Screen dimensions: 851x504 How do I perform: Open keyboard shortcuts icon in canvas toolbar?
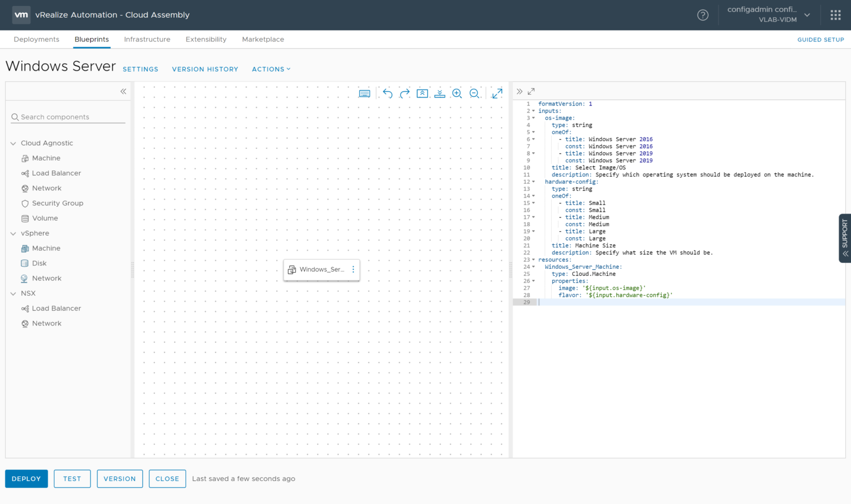coord(365,93)
